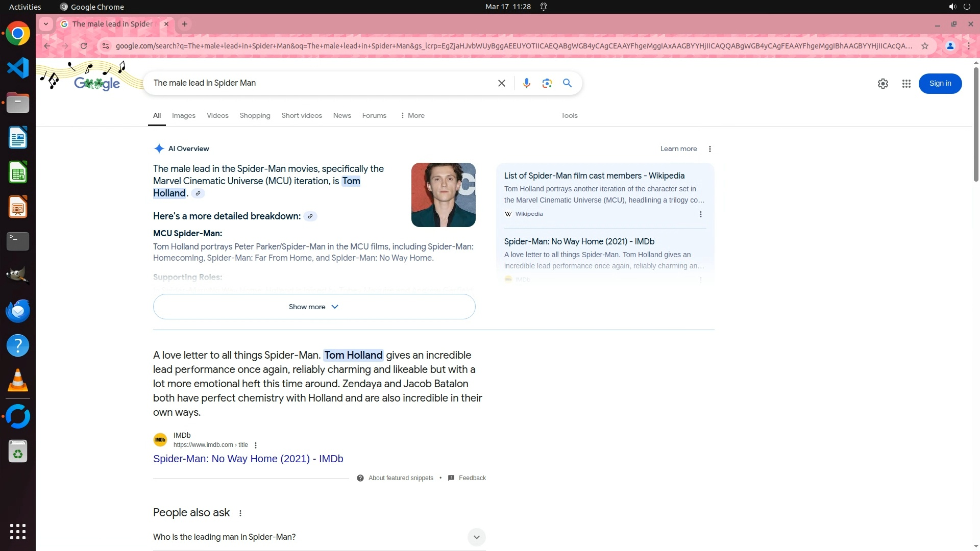Click the voice search microphone icon
Image resolution: width=980 pixels, height=551 pixels.
click(526, 83)
